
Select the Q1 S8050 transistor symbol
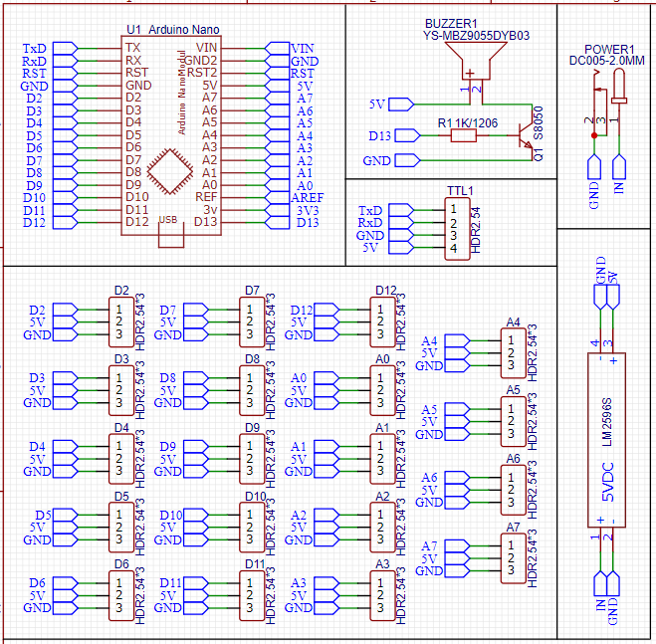pyautogui.click(x=525, y=135)
